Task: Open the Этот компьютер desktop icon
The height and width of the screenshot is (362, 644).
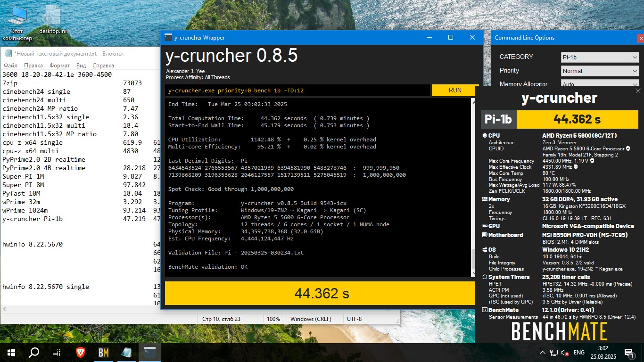Action: (x=17, y=23)
